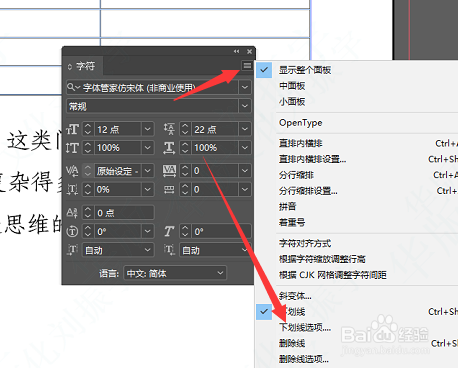Expand the font size 12 点 dropdown

coord(147,129)
